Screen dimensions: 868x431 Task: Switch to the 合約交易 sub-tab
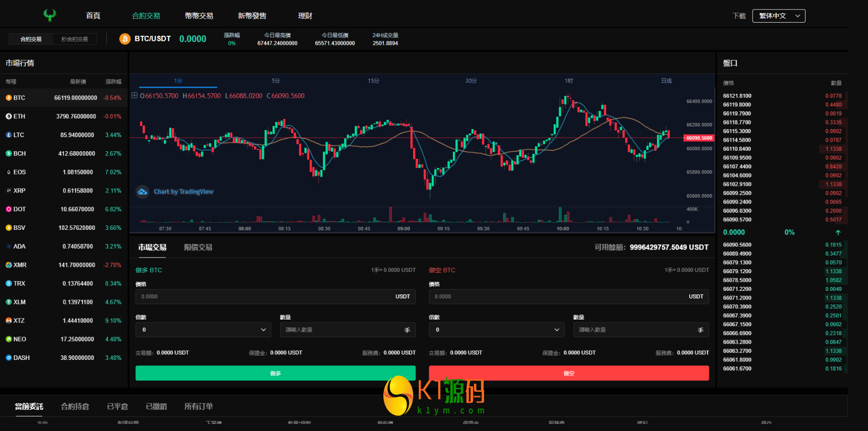(31, 39)
